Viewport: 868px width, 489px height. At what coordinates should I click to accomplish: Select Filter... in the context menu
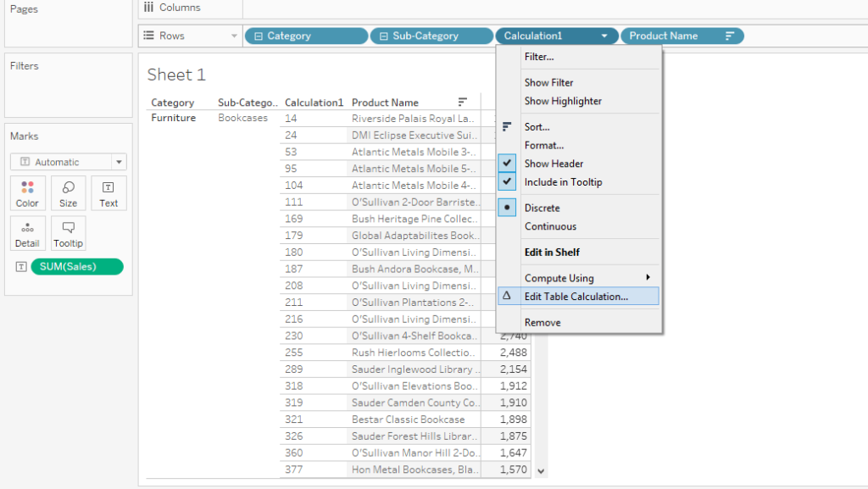pos(538,57)
